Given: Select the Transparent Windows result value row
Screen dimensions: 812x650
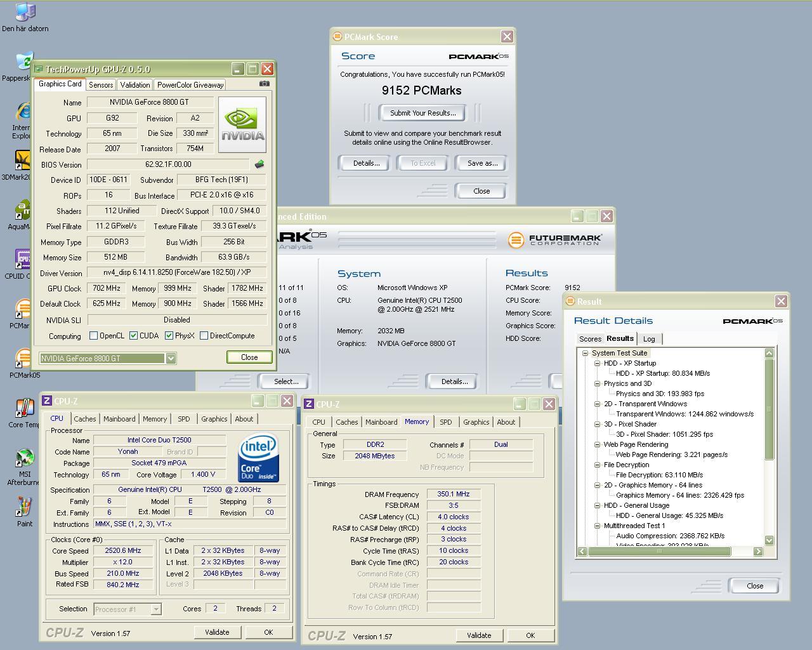Looking at the screenshot, I should pos(684,414).
